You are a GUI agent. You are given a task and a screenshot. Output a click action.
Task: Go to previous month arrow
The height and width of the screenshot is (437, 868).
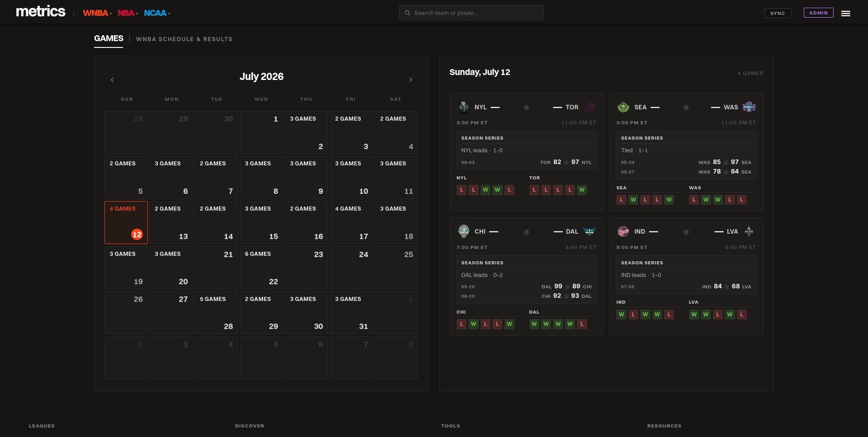[x=112, y=80]
